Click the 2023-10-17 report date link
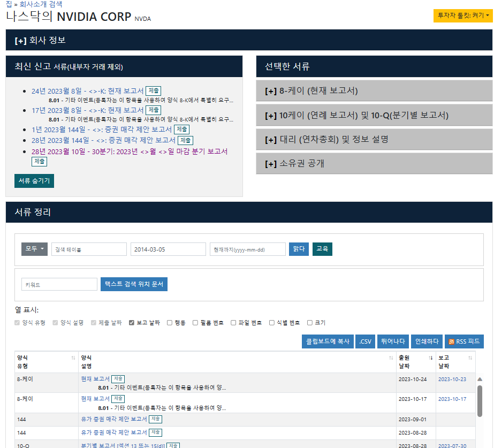Viewport: 494px width, 448px height. click(452, 399)
